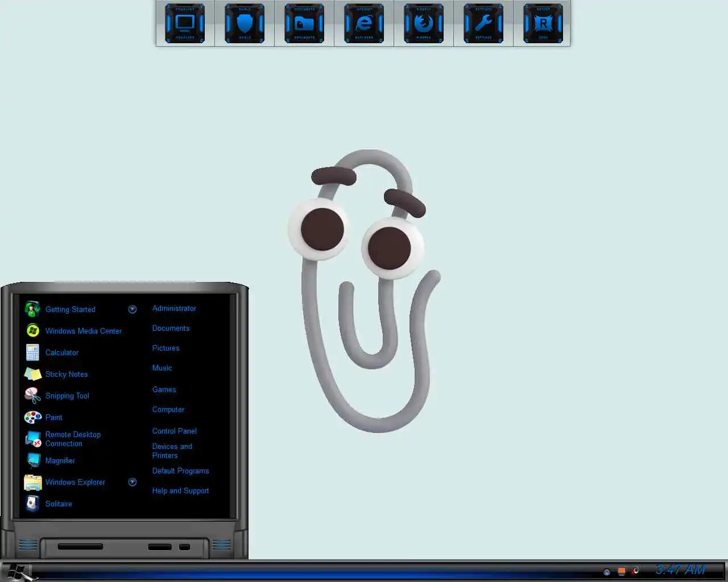Viewport: 728px width, 582px height.
Task: Launch Firefox from the dock
Action: [424, 23]
